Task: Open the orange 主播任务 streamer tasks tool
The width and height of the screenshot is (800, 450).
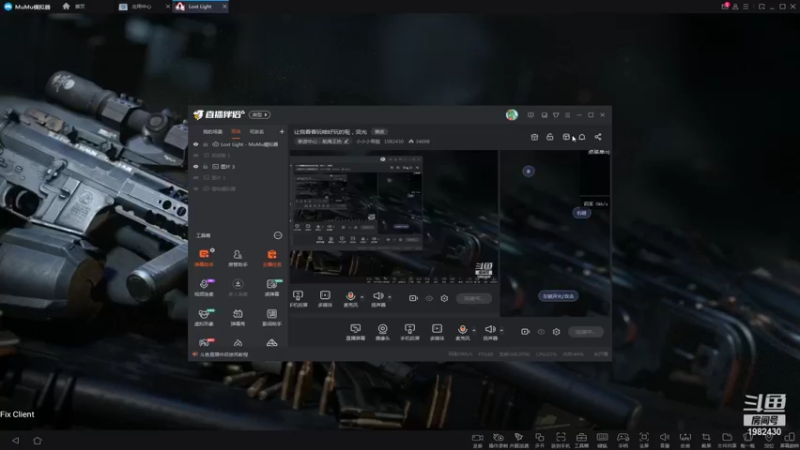Action: point(272,258)
